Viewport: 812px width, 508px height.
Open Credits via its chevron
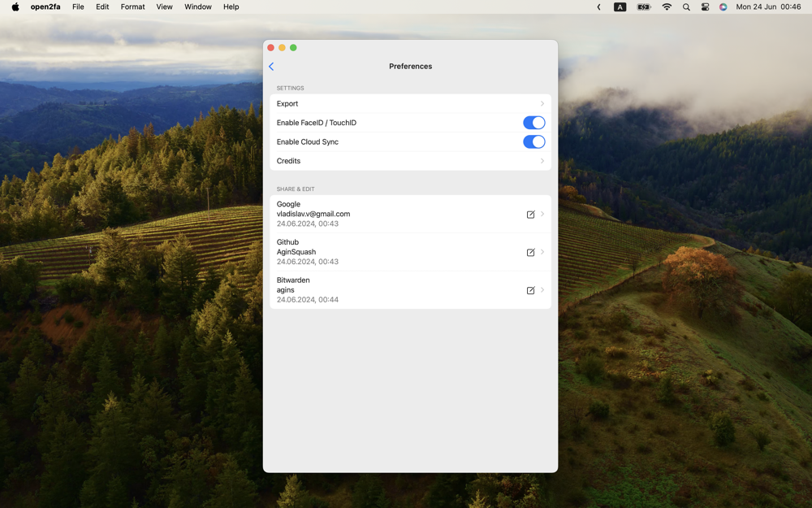542,161
